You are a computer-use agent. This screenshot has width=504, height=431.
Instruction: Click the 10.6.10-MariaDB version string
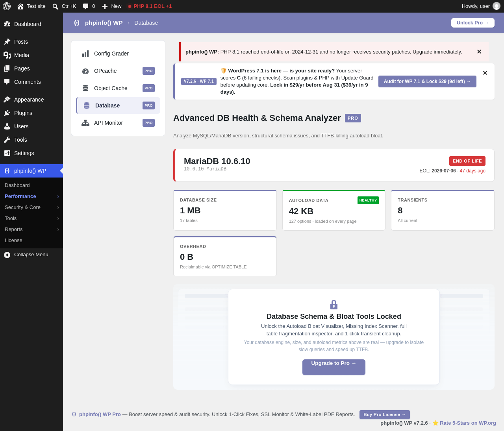click(x=205, y=169)
